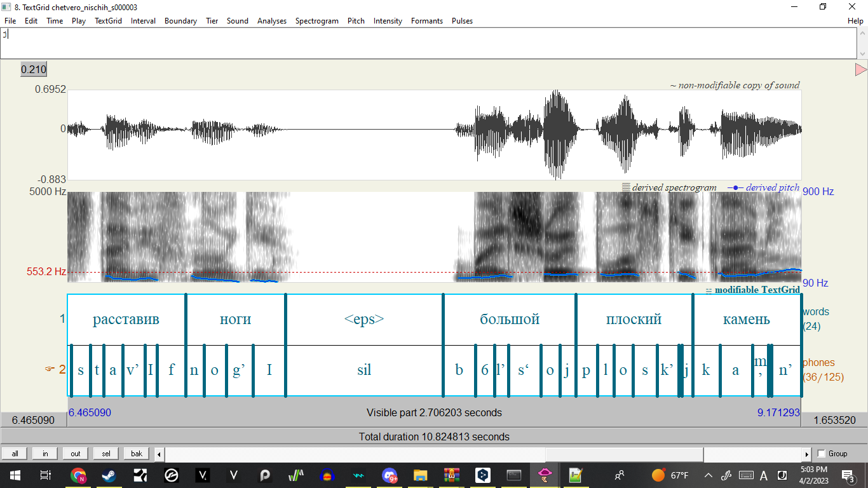Zoom to full view with the all button

click(x=14, y=453)
